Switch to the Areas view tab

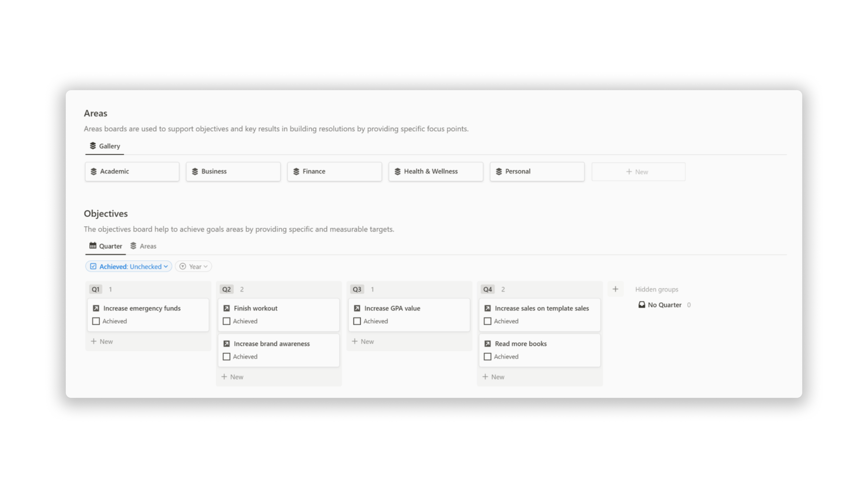(143, 246)
